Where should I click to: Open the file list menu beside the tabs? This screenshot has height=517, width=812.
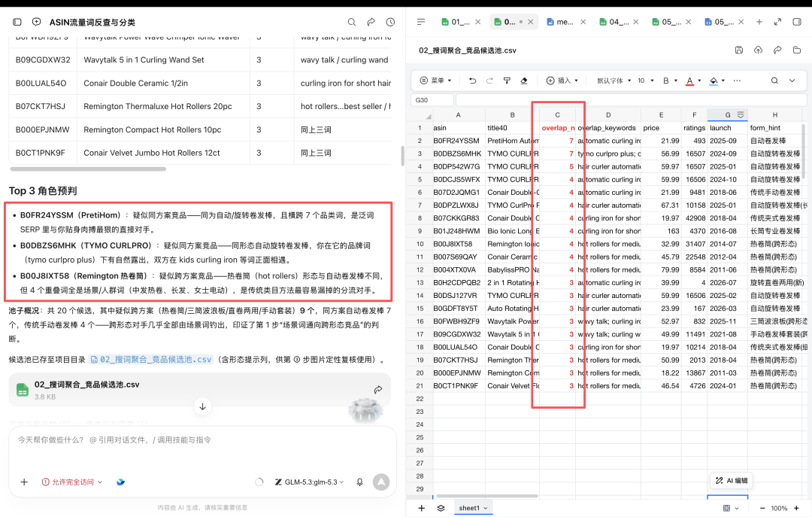click(421, 22)
